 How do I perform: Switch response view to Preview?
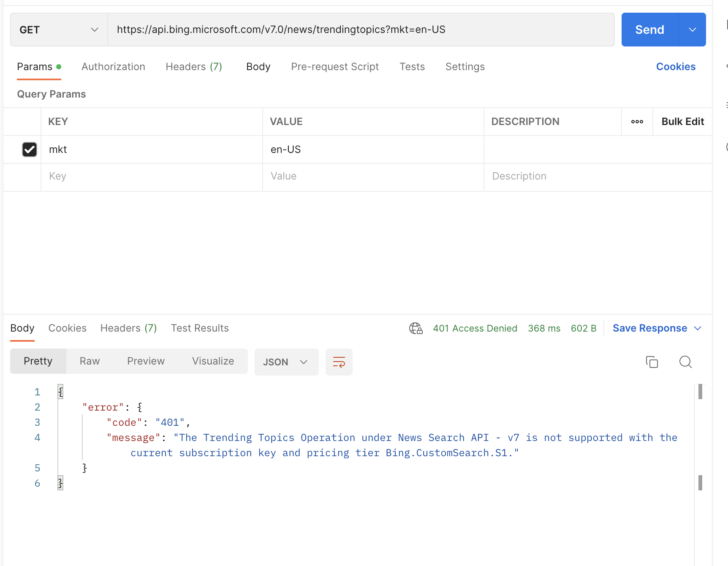click(146, 361)
